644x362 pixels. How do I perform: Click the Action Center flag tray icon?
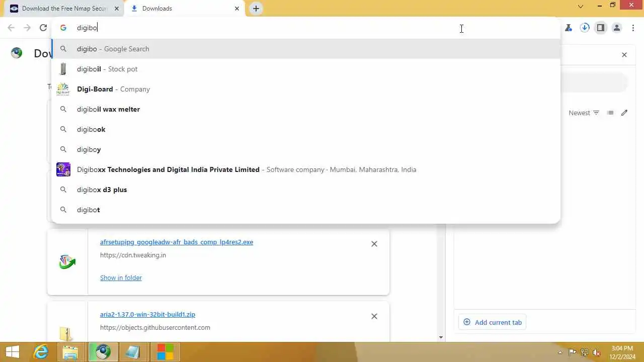[x=573, y=352]
